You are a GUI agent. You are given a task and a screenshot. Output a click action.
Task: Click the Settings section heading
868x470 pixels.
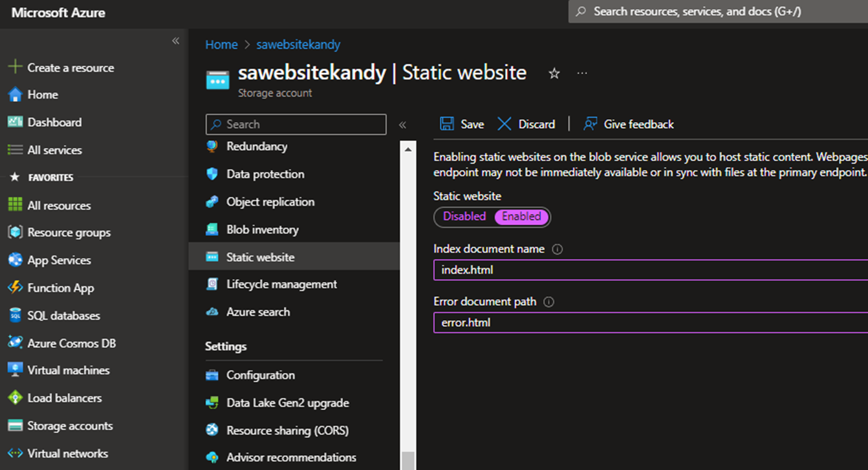tap(226, 347)
